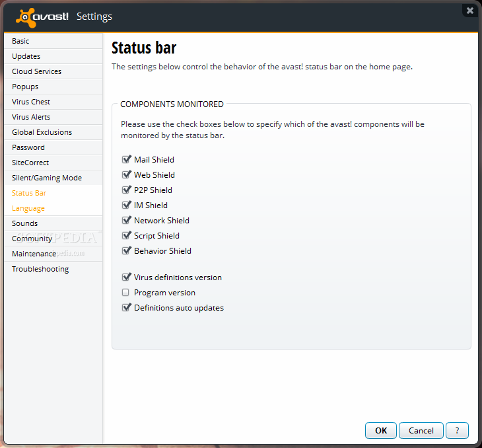
Task: Open Language settings
Action: [x=53, y=208]
